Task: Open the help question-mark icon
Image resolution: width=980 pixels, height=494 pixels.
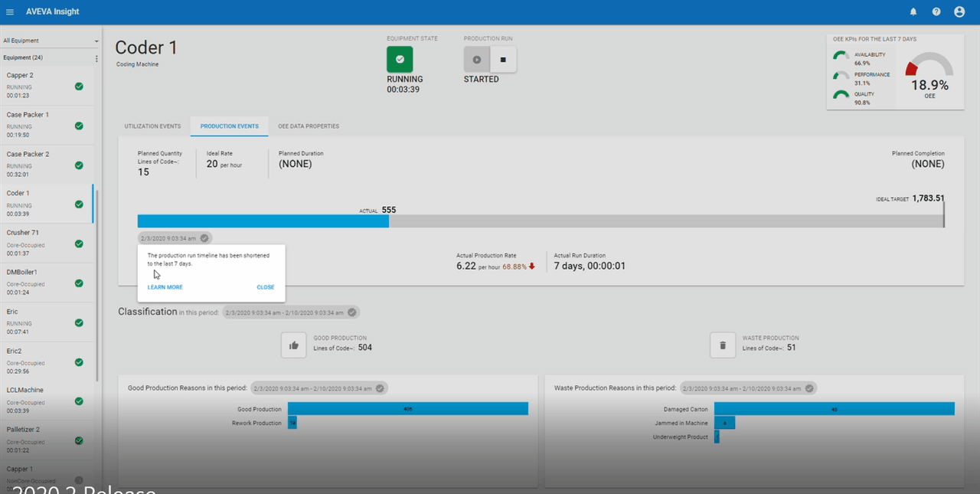Action: coord(935,11)
